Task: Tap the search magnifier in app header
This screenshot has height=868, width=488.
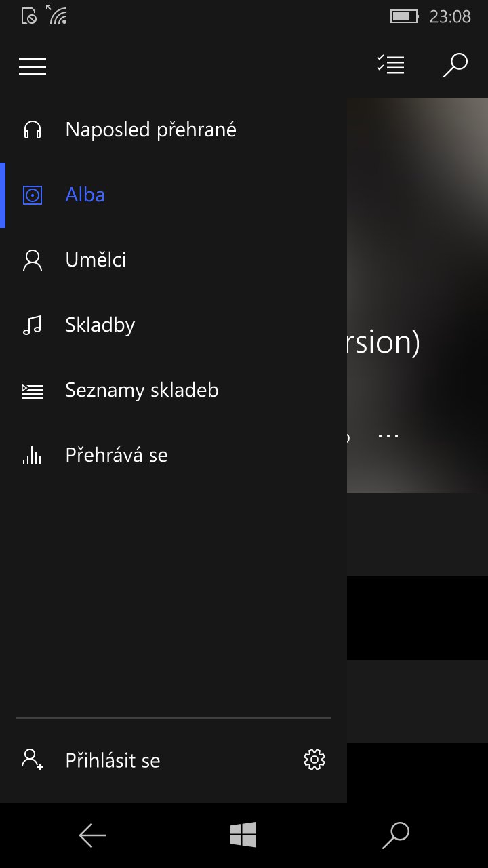Action: coord(455,65)
